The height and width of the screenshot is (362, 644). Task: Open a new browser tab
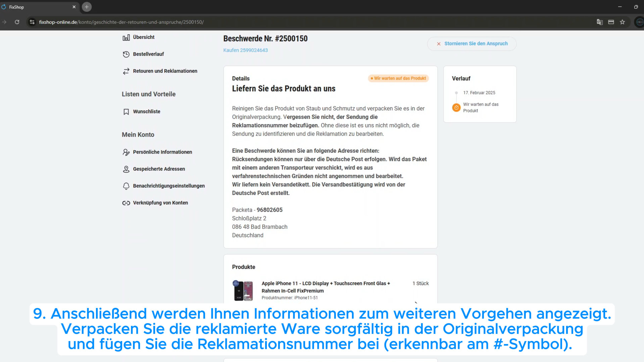(87, 7)
